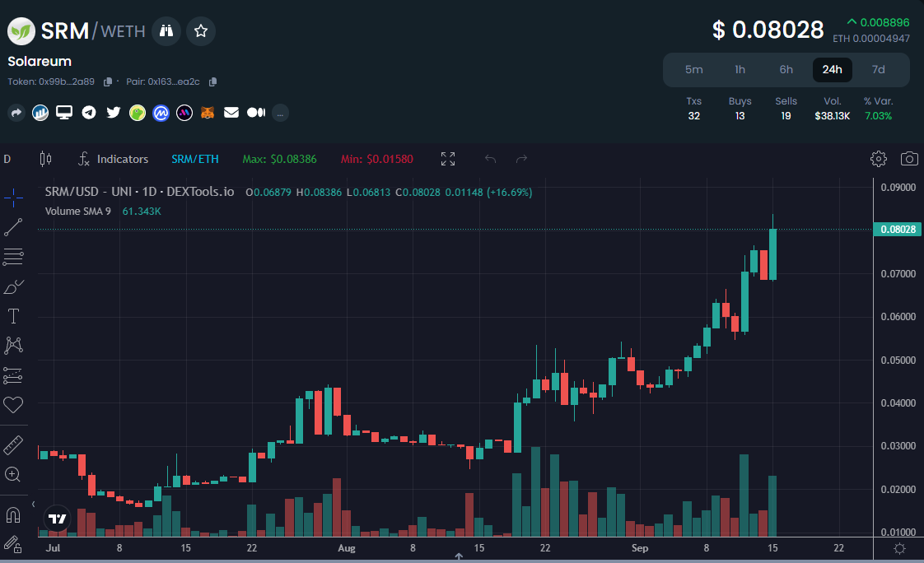Toggle the favorite star for SRM/WETH
The width and height of the screenshot is (924, 563).
pos(200,30)
